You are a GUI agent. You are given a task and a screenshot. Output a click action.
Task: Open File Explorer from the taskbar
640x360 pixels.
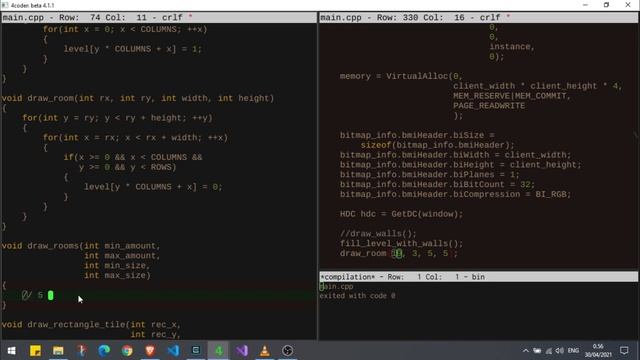coord(58,351)
